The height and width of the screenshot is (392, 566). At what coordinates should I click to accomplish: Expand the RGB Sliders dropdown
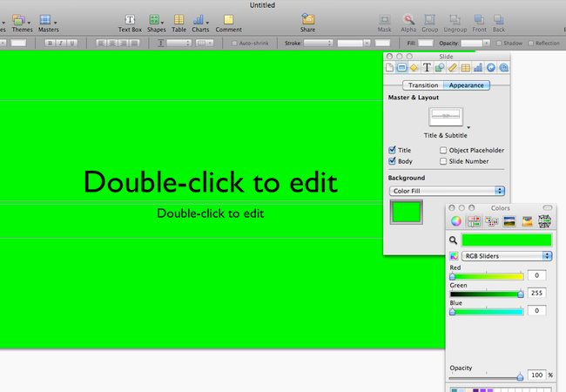click(506, 256)
